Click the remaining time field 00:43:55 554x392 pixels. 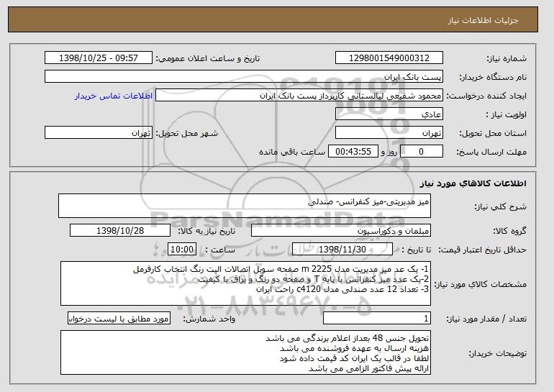[353, 152]
